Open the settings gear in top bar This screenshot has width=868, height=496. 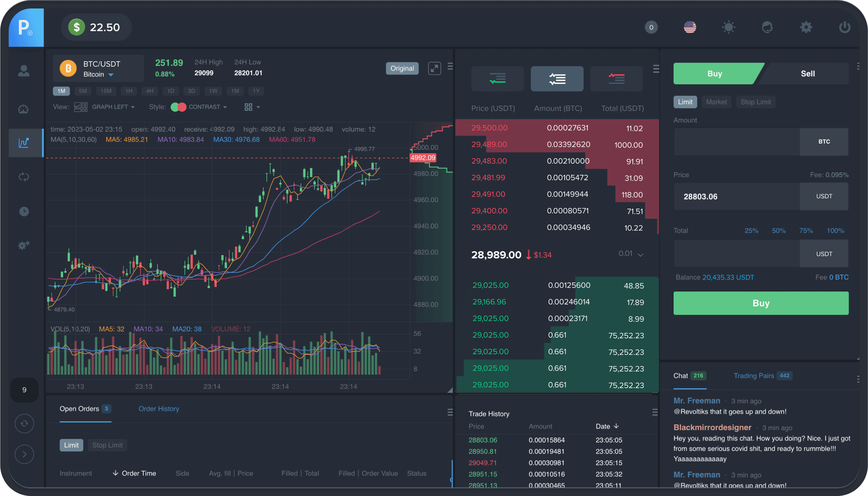(806, 27)
